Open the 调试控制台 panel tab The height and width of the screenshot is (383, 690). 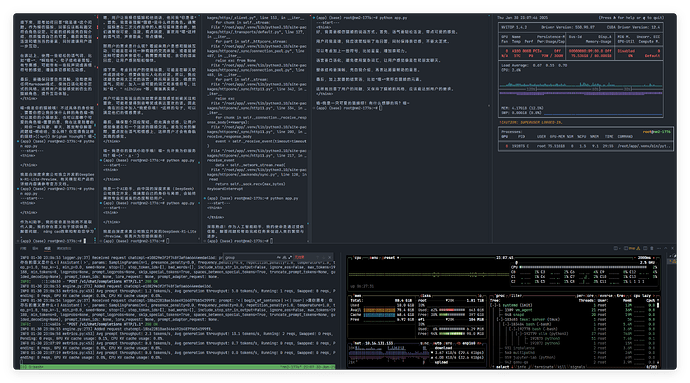click(64, 248)
